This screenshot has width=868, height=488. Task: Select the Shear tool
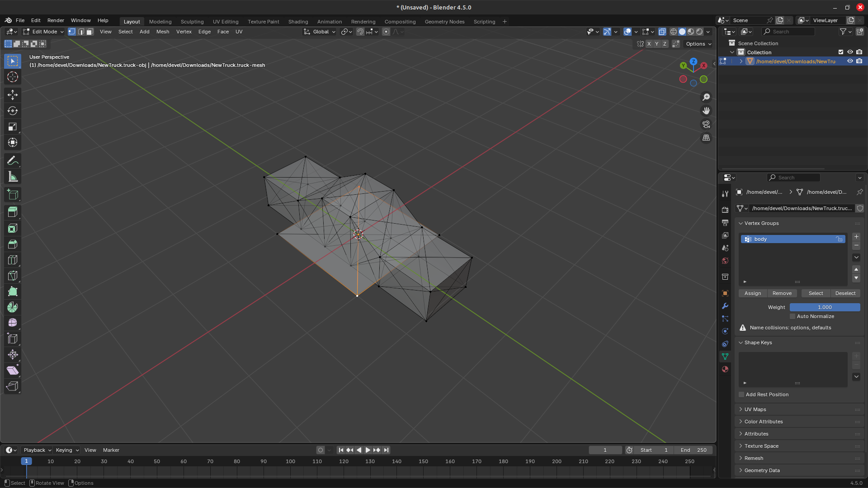(x=13, y=371)
